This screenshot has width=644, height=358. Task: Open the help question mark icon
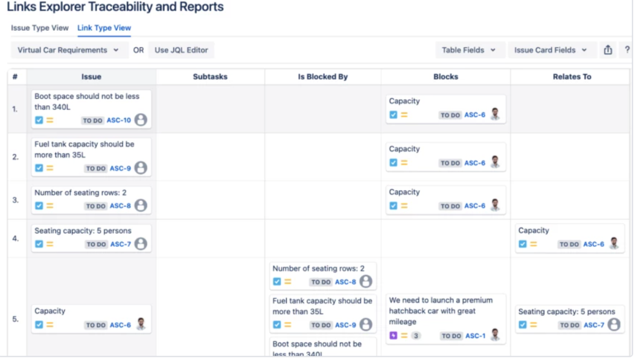627,50
